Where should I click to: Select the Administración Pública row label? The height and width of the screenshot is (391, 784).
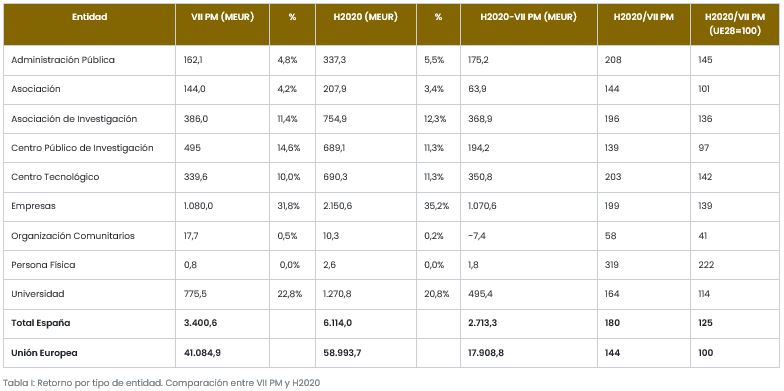click(x=63, y=60)
